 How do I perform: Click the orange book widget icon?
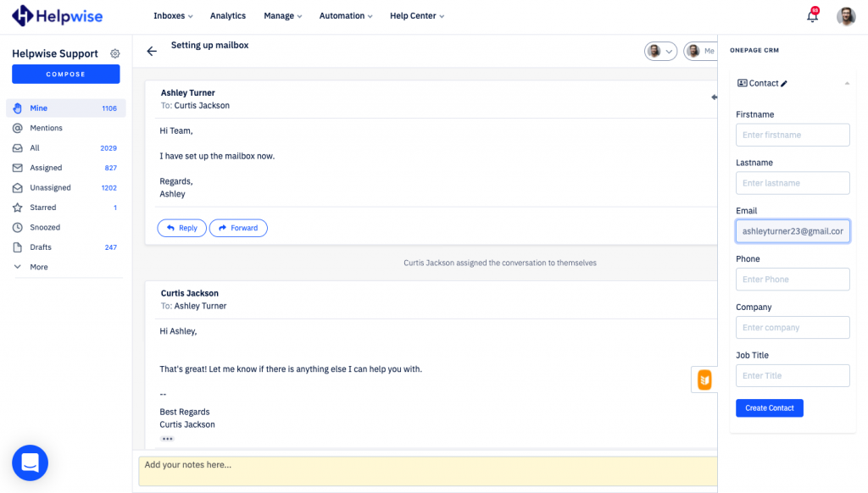click(x=704, y=380)
